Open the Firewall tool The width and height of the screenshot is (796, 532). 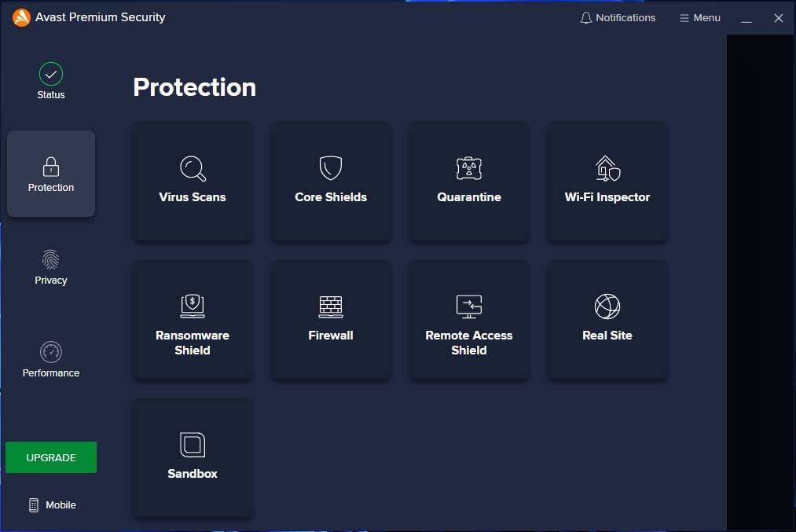pyautogui.click(x=331, y=320)
